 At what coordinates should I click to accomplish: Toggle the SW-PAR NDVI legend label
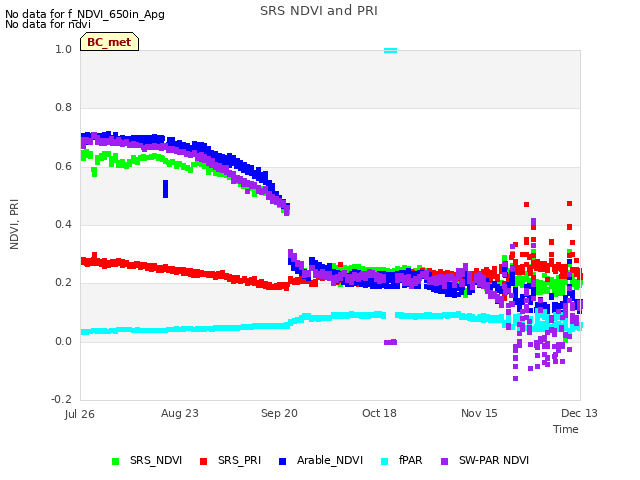(x=494, y=460)
